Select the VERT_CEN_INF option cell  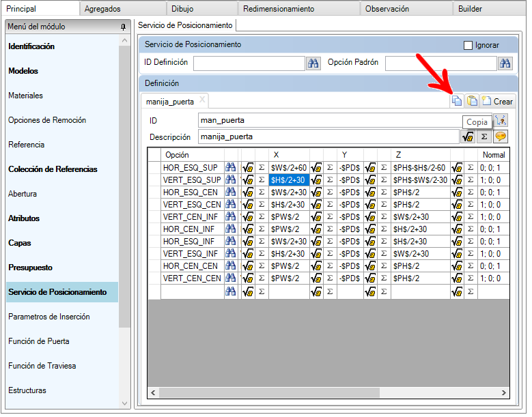pyautogui.click(x=192, y=216)
